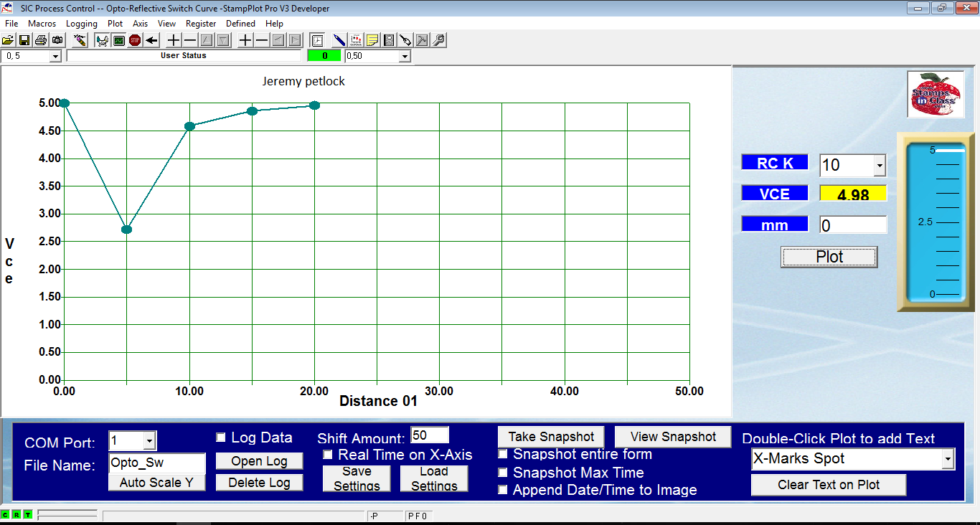The image size is (980, 525).
Task: Open the Register menu
Action: tap(201, 24)
